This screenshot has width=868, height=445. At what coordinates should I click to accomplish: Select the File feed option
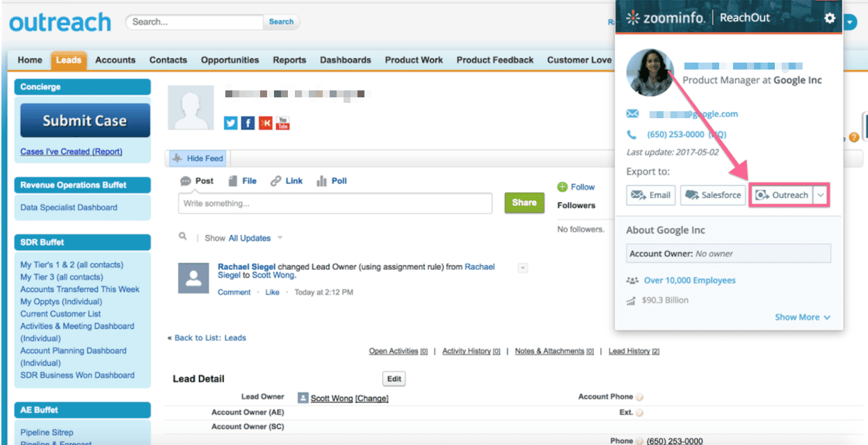coord(243,181)
